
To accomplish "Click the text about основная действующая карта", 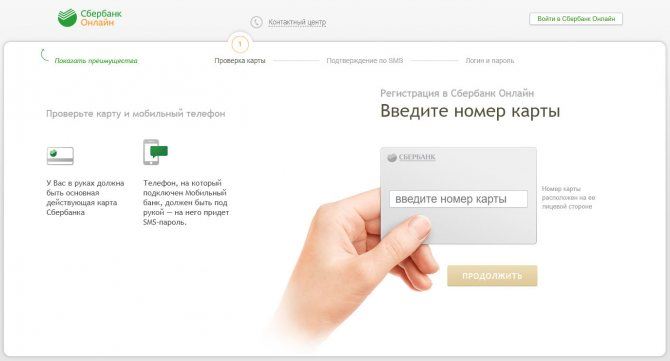I will tap(85, 197).
